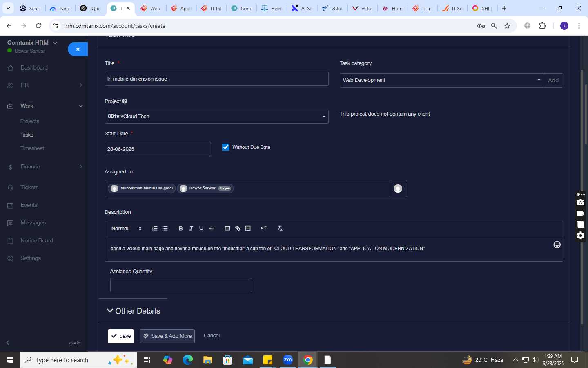Click the Save button
588x368 pixels.
(121, 336)
